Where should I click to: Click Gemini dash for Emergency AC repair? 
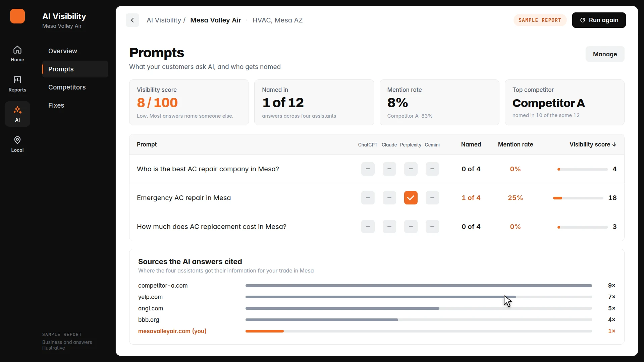(x=432, y=198)
